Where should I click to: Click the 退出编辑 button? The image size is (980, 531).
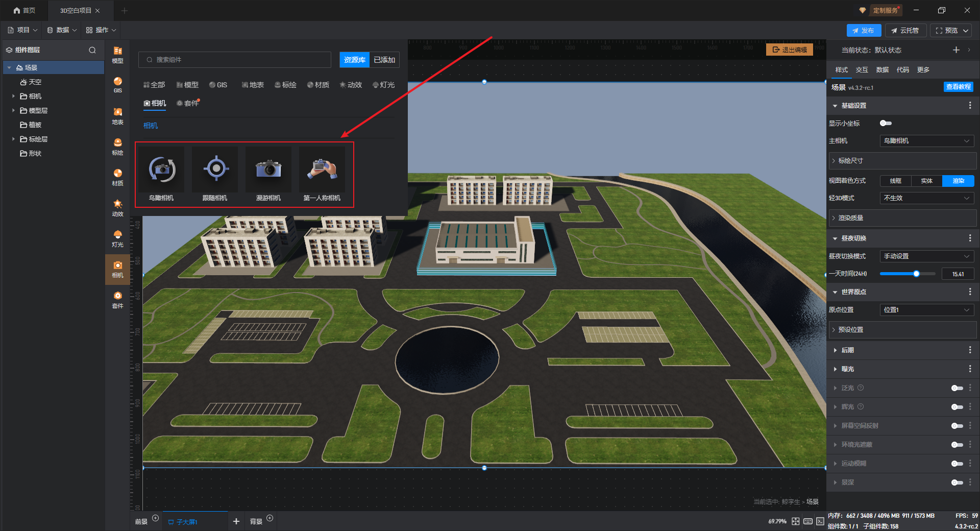click(790, 50)
